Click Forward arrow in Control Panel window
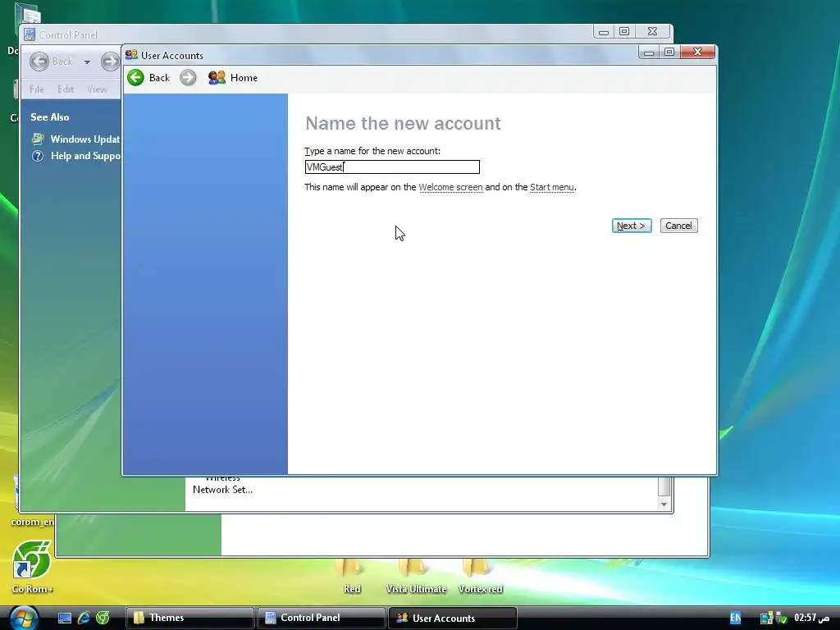Viewport: 840px width, 630px height. tap(111, 62)
